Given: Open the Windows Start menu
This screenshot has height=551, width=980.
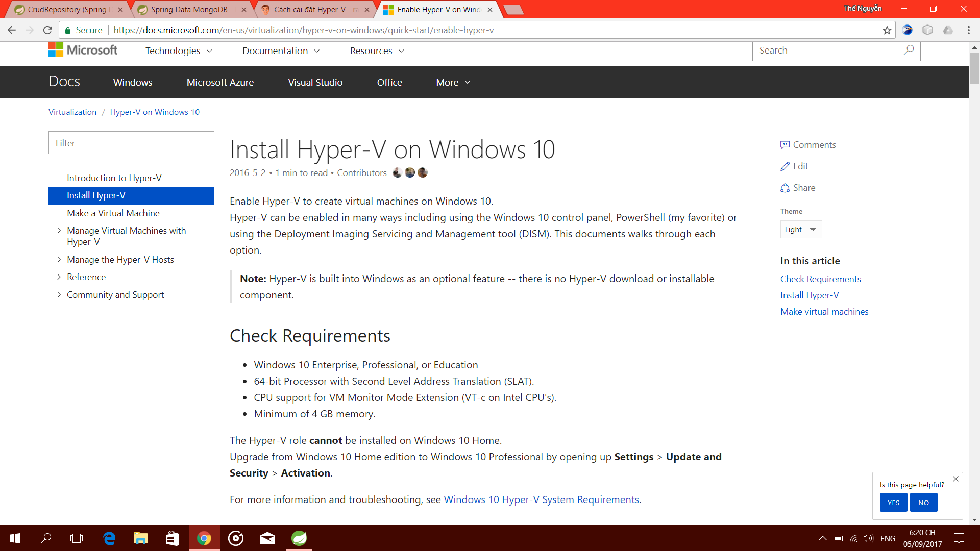Looking at the screenshot, I should click(15, 538).
